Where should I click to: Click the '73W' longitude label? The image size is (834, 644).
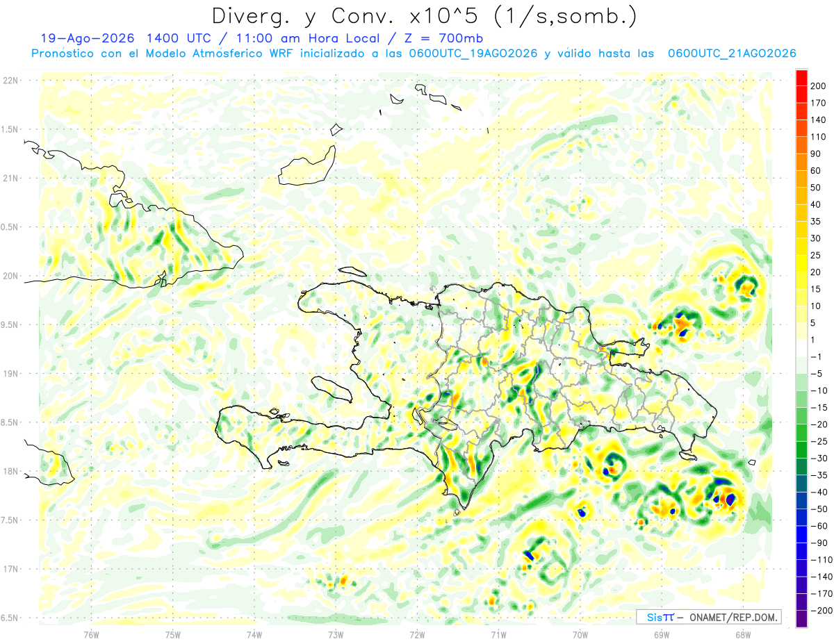pyautogui.click(x=336, y=634)
